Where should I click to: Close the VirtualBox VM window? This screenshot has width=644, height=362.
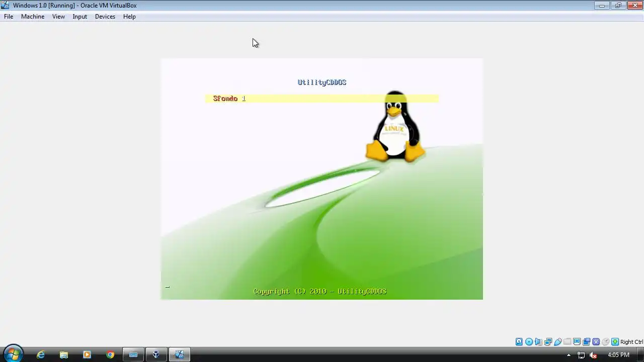pyautogui.click(x=635, y=6)
